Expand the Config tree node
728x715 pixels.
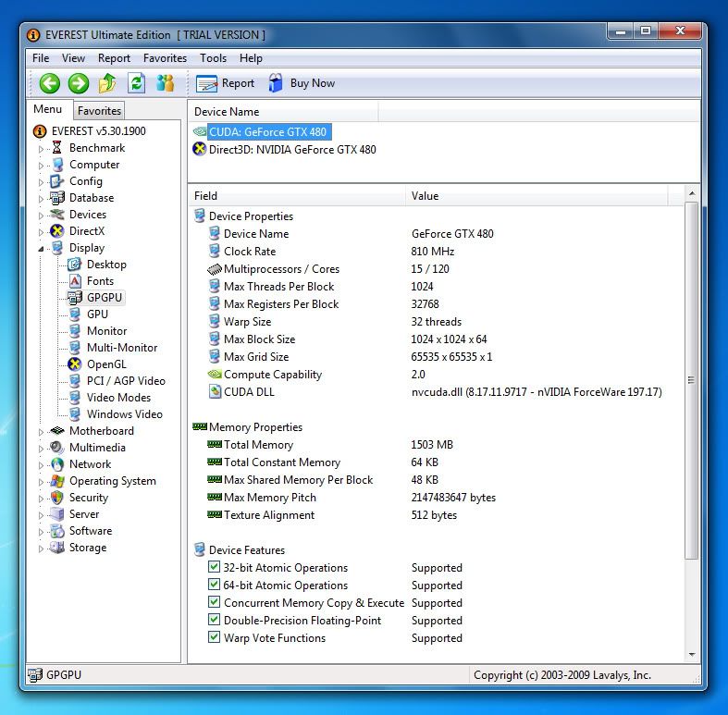click(41, 182)
